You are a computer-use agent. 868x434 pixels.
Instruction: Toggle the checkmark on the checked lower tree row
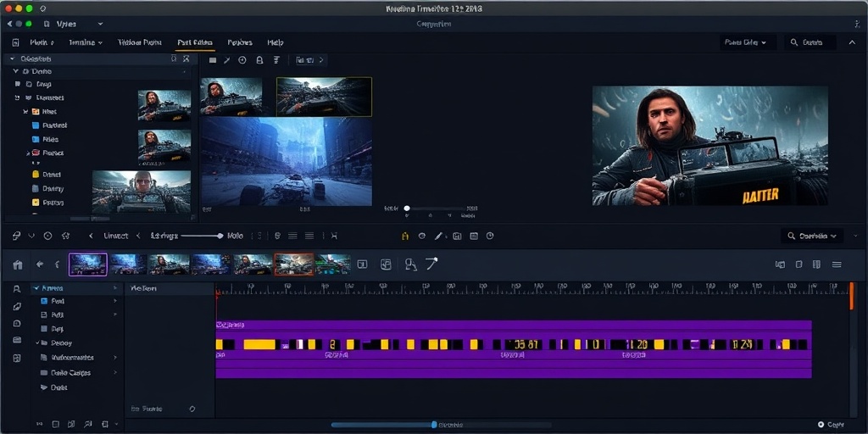click(x=37, y=343)
